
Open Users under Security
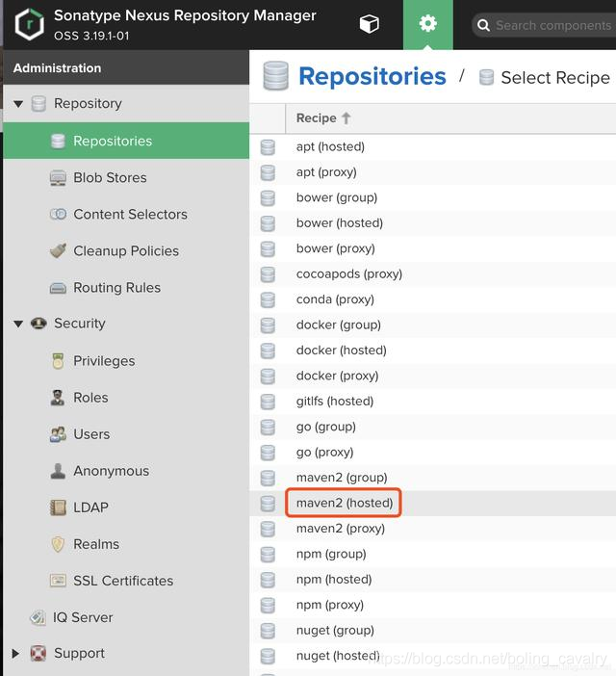point(91,434)
